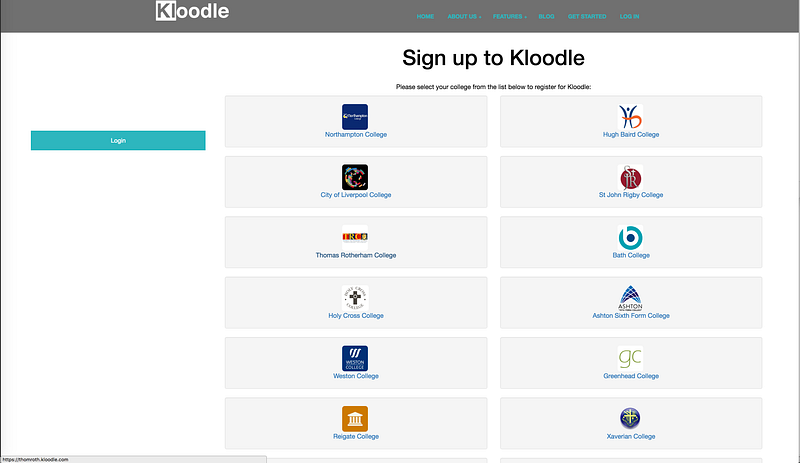
Task: Open the Get Started menu item
Action: pyautogui.click(x=586, y=17)
